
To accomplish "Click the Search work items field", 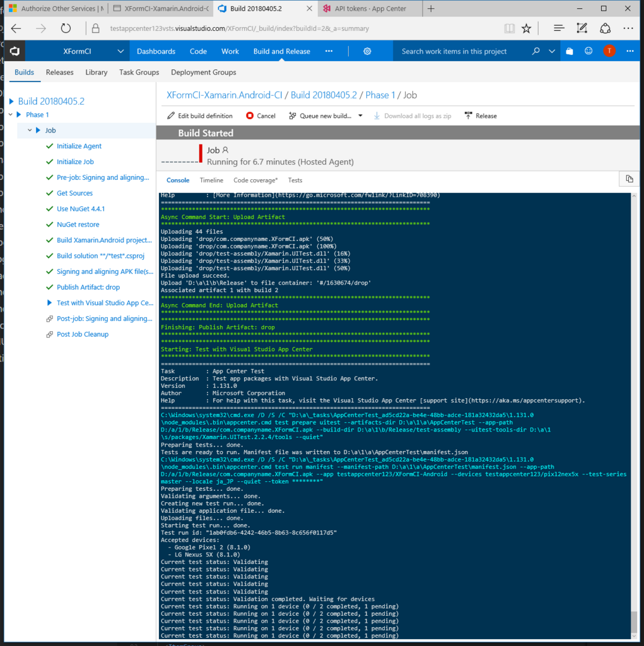I will tap(454, 51).
